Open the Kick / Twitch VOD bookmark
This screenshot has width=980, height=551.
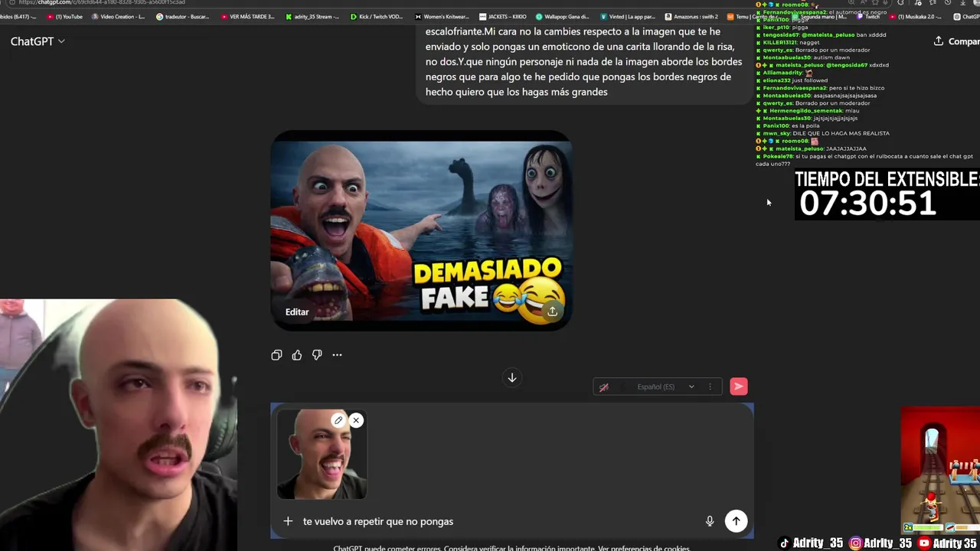(x=377, y=16)
